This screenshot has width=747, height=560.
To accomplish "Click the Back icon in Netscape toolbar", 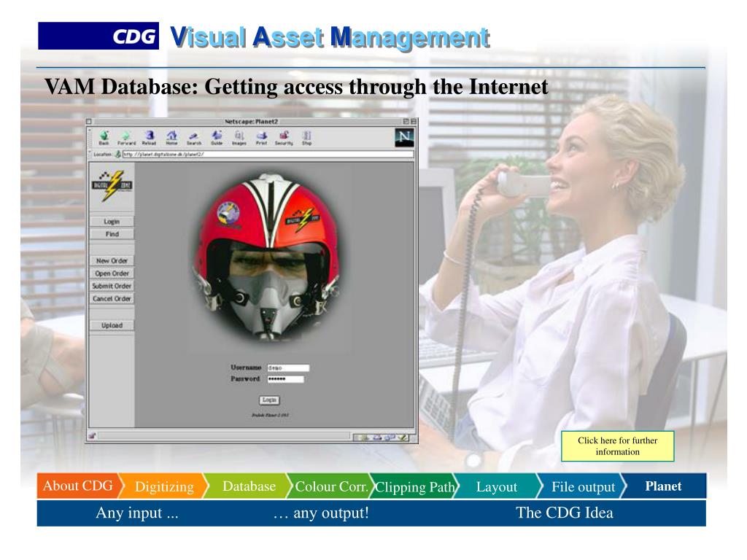I will point(104,138).
